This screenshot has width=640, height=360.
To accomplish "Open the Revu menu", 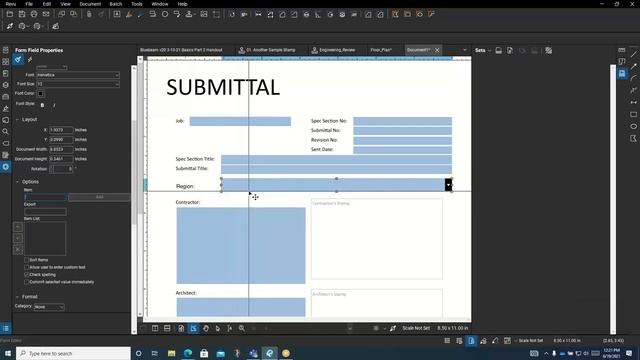I will [11, 4].
